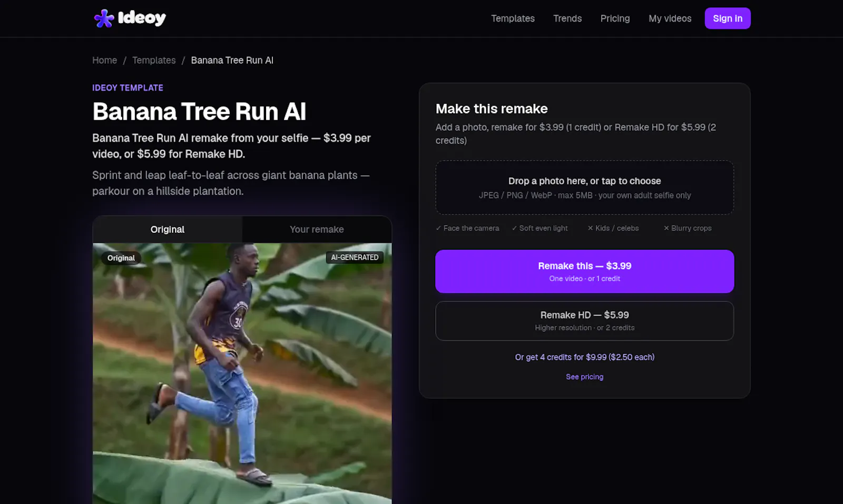Click the Sign in button
The height and width of the screenshot is (504, 843).
(728, 18)
